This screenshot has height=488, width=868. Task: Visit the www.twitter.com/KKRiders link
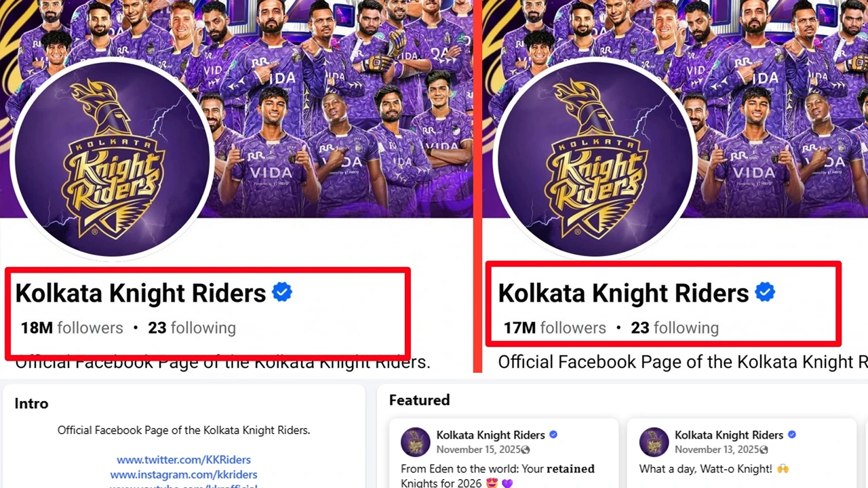184,460
